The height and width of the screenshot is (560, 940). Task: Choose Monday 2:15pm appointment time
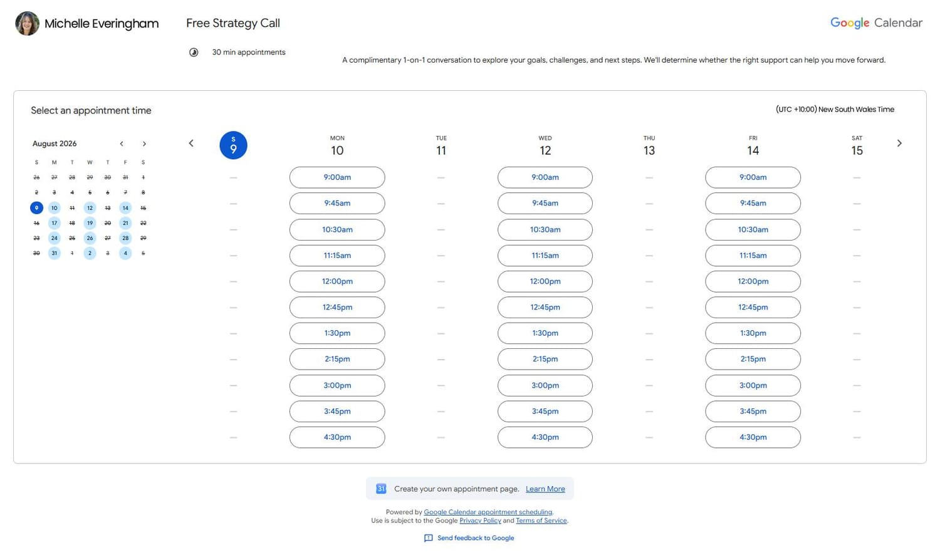pyautogui.click(x=337, y=360)
